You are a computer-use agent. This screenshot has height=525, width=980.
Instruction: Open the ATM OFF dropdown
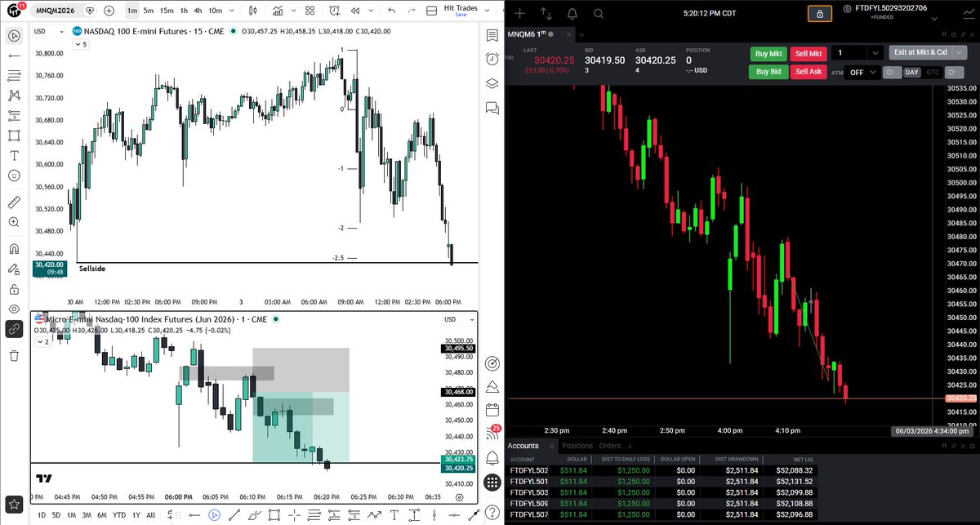click(862, 72)
